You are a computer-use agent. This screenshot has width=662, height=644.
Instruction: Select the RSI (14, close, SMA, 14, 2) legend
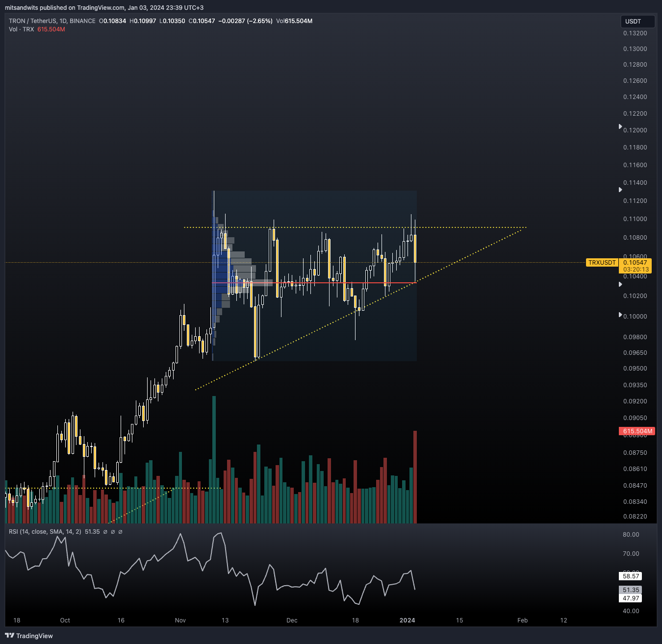[45, 532]
